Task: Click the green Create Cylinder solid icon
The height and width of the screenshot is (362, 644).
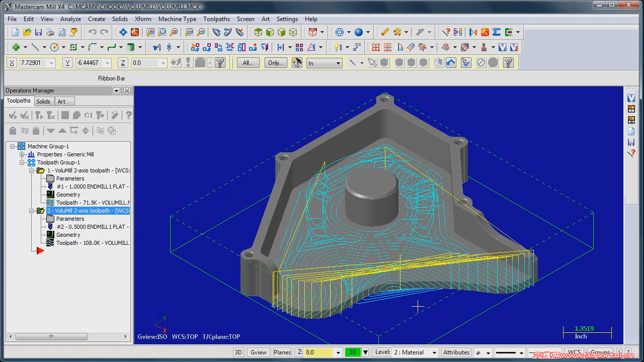Action: click(131, 47)
